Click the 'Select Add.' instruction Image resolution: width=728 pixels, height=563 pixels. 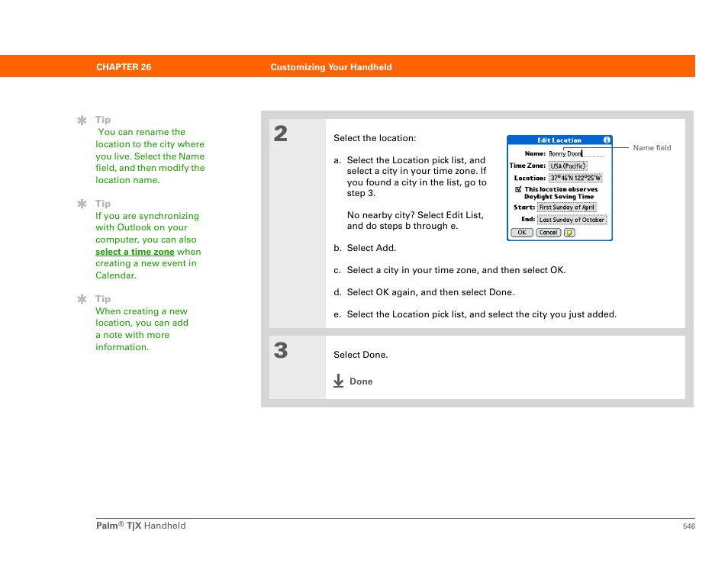(372, 248)
